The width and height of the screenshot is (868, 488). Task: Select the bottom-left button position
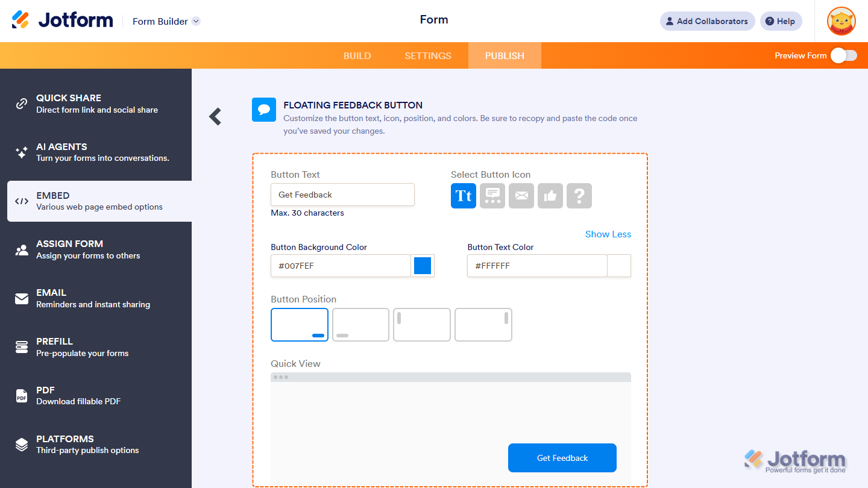[x=360, y=324]
